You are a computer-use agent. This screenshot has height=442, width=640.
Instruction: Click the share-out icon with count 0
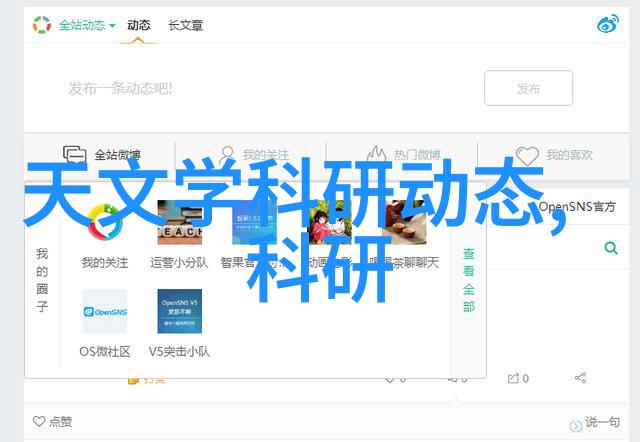518,379
